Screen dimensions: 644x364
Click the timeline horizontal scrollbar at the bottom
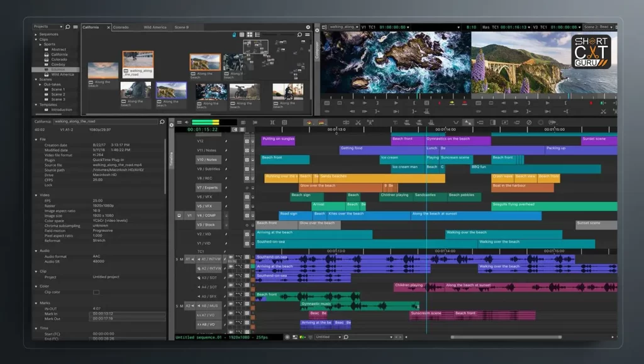(506, 337)
